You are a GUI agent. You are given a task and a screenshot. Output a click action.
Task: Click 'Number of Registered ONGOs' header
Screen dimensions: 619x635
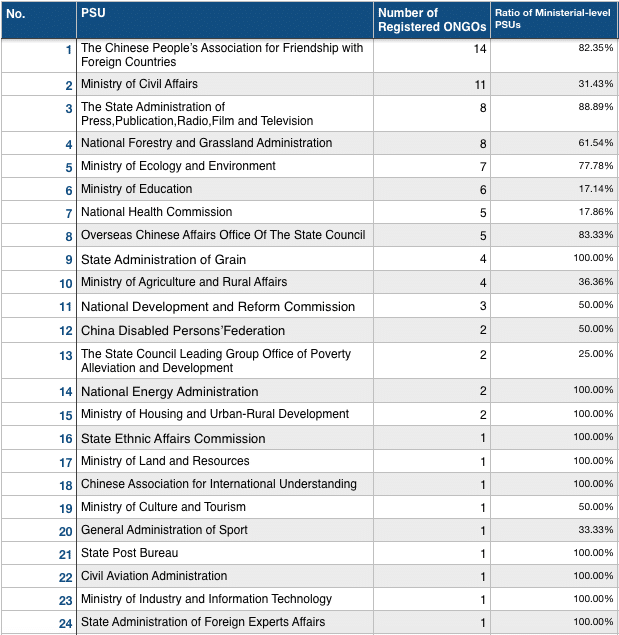click(432, 20)
